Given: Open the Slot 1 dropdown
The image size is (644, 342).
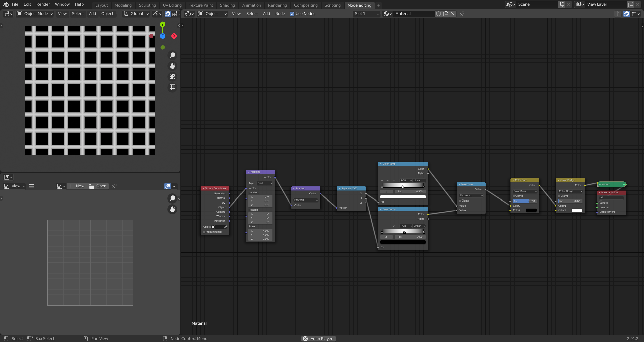Looking at the screenshot, I should point(367,14).
